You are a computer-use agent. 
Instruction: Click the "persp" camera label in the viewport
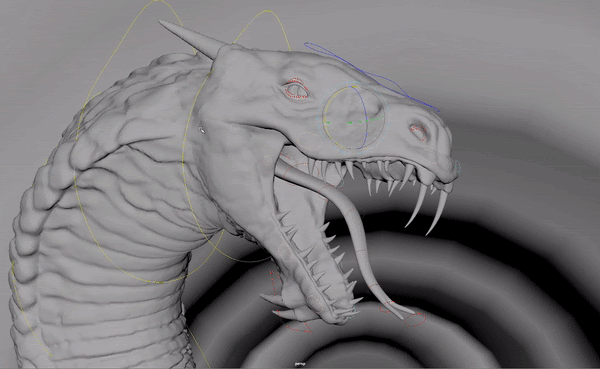pyautogui.click(x=299, y=364)
